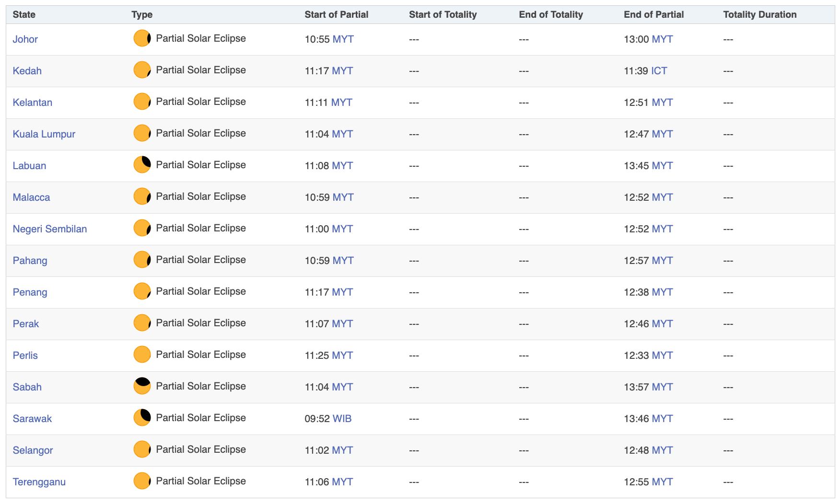Image resolution: width=840 pixels, height=504 pixels.
Task: Open the Kuala Lumpur state link
Action: click(x=44, y=134)
